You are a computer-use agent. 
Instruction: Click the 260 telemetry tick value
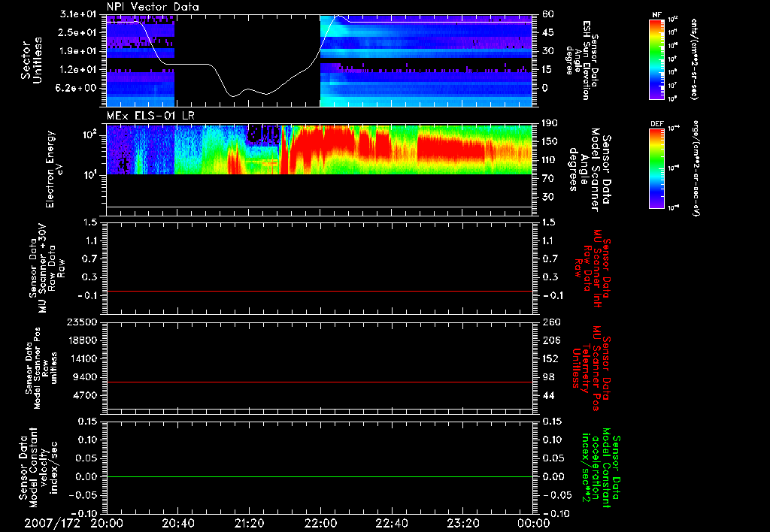coord(550,322)
